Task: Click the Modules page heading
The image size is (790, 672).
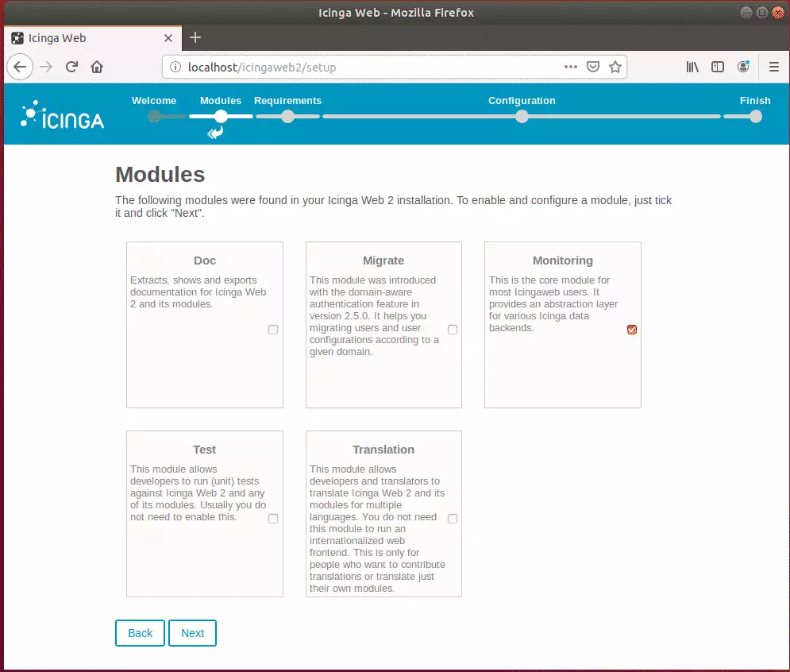Action: [x=160, y=175]
